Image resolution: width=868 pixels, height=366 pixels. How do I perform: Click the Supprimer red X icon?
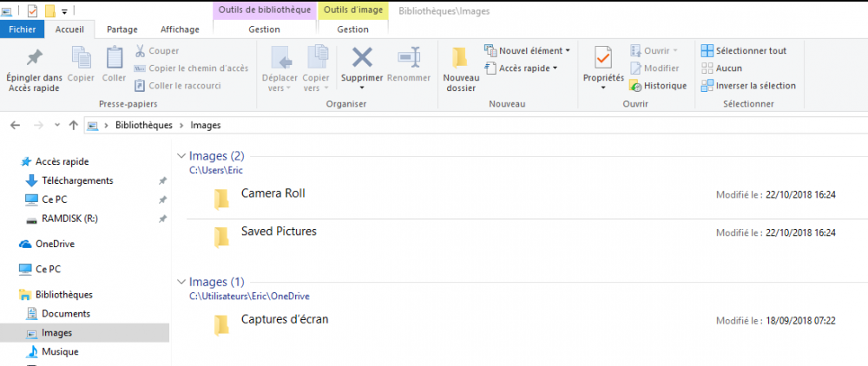click(x=362, y=58)
